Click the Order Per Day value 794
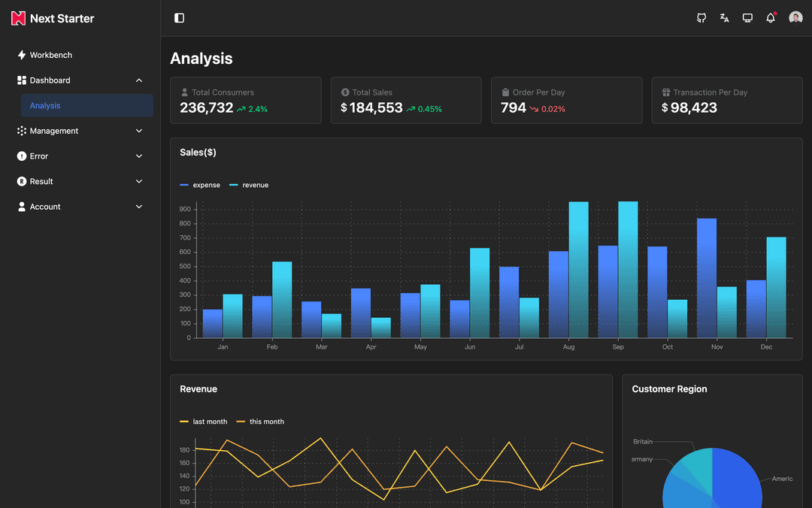Viewport: 812px width, 508px height. click(x=514, y=107)
